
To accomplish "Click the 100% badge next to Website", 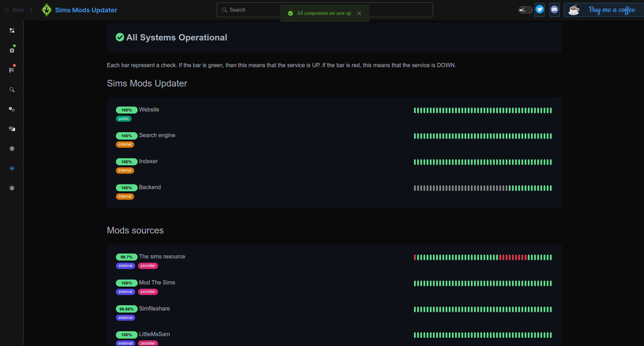I will click(126, 110).
